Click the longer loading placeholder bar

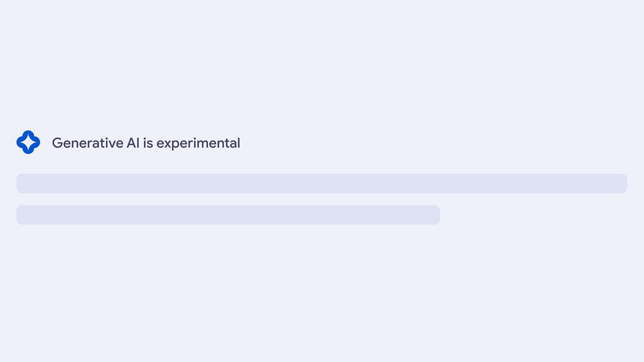(x=322, y=183)
